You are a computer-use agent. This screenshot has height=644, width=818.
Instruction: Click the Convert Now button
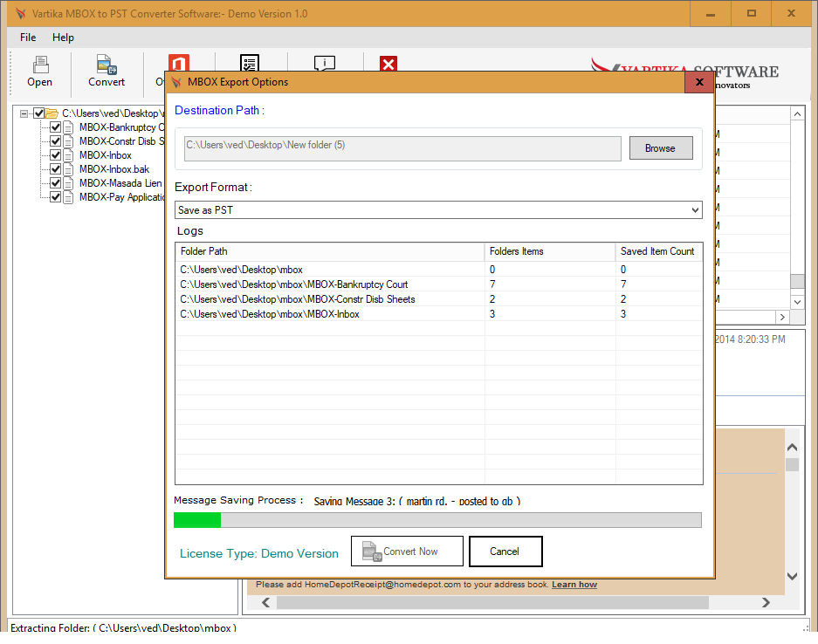click(x=407, y=552)
